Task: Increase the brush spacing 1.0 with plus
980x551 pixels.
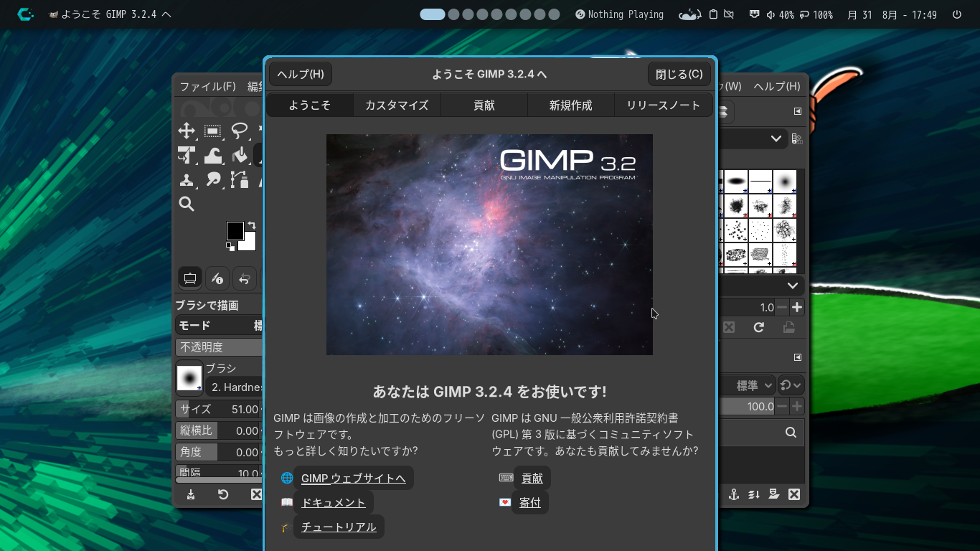Action: 797,307
